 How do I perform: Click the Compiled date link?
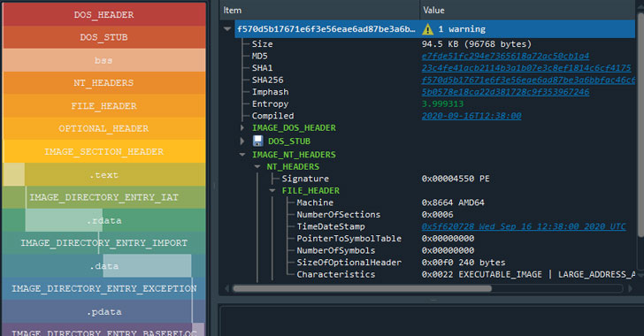point(471,116)
